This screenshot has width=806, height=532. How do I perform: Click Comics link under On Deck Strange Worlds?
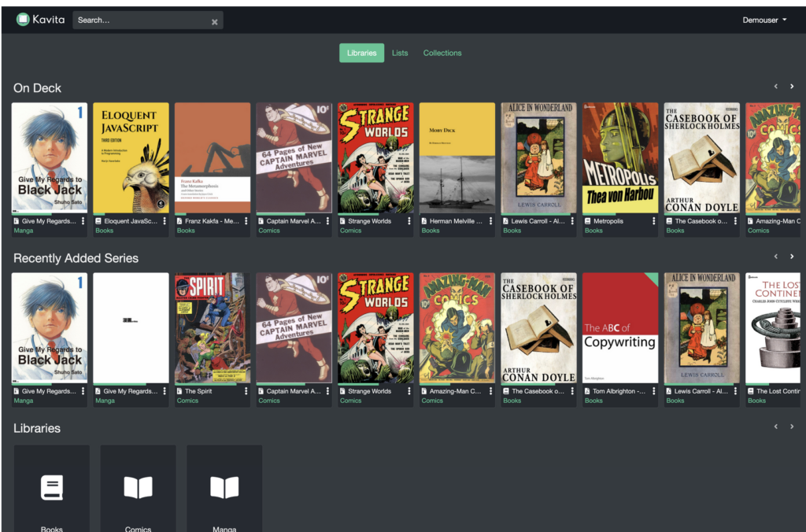(x=350, y=231)
